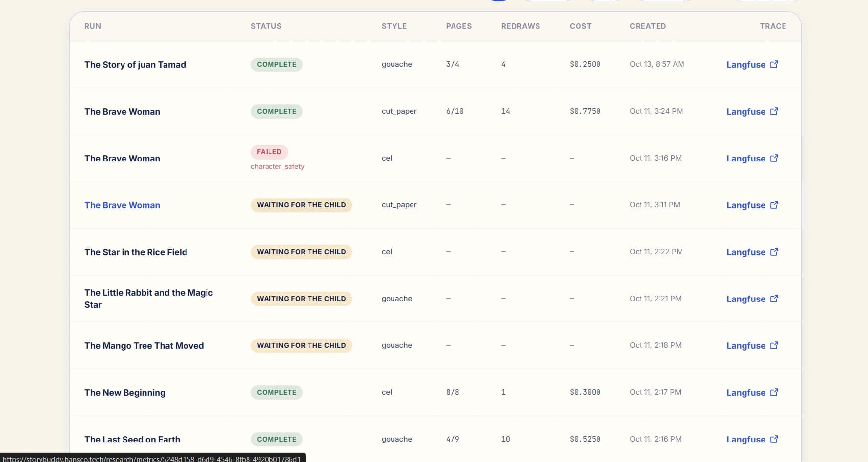Open the run titled The Story of juan Tamad
868x462 pixels.
pos(135,65)
